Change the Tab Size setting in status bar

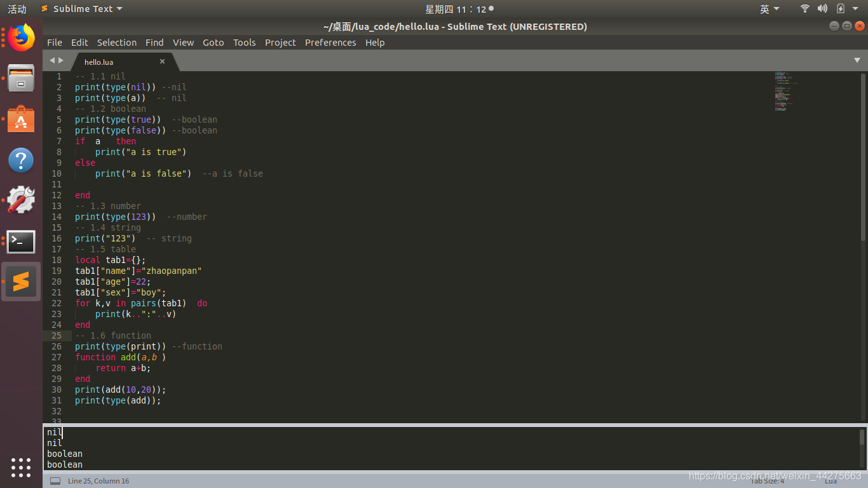point(767,481)
